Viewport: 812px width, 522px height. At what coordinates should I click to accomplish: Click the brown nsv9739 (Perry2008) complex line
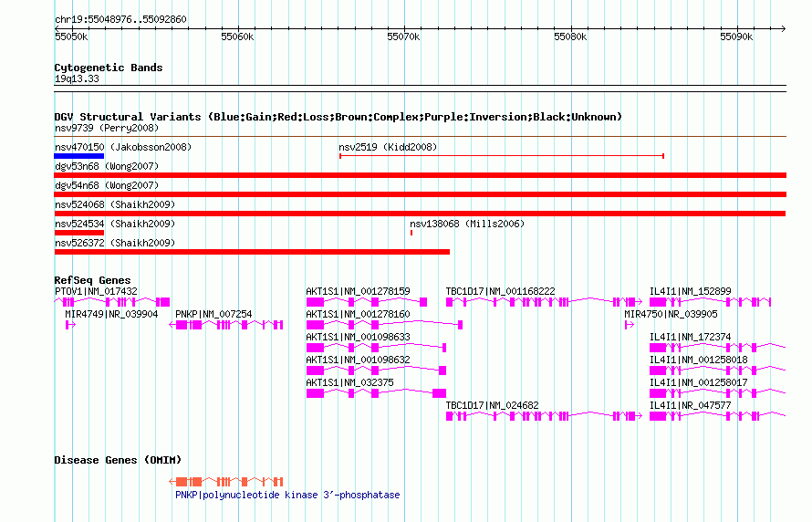(421, 137)
